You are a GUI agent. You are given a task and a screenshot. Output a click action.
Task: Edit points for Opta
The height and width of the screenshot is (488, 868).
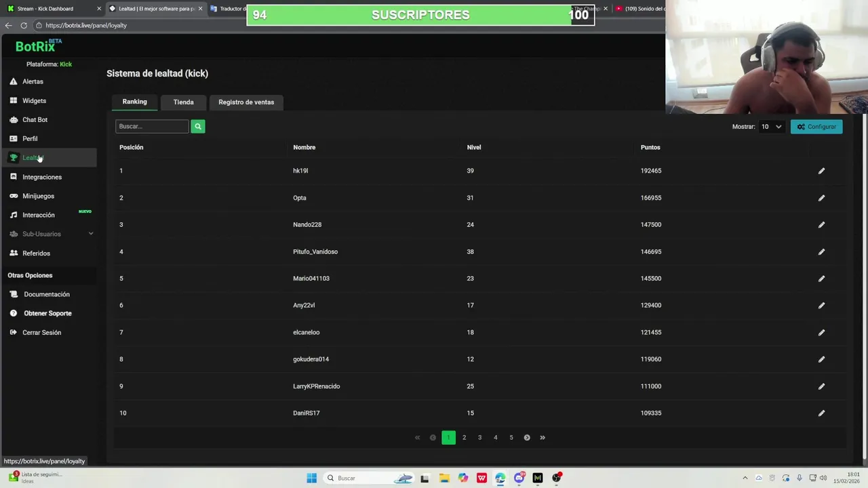[x=821, y=198]
